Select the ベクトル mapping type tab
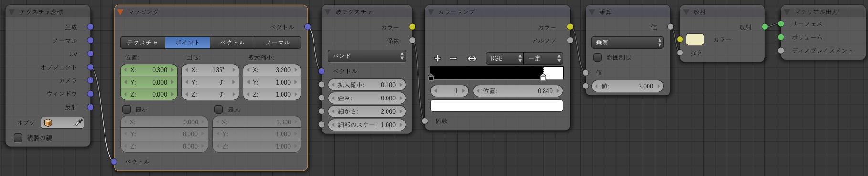The height and width of the screenshot is (176, 868). pos(233,43)
